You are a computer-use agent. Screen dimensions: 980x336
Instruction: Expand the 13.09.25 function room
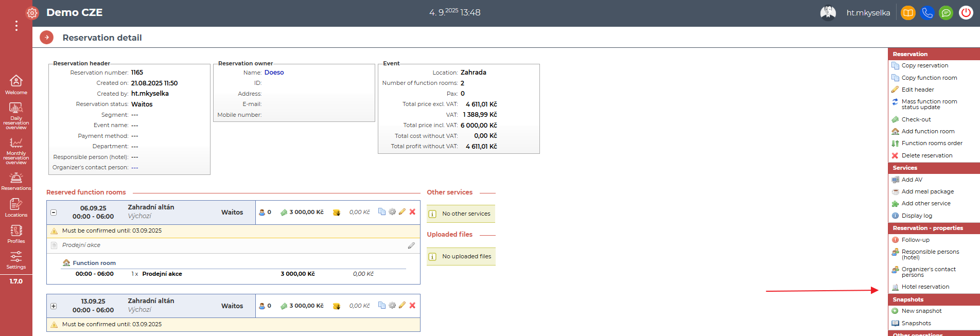(54, 306)
